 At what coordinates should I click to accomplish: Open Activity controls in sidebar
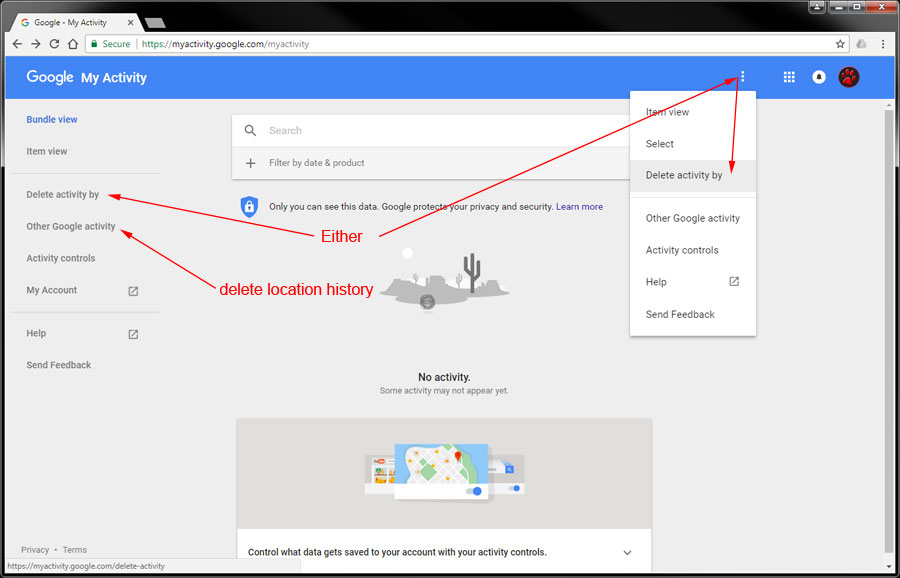point(61,258)
